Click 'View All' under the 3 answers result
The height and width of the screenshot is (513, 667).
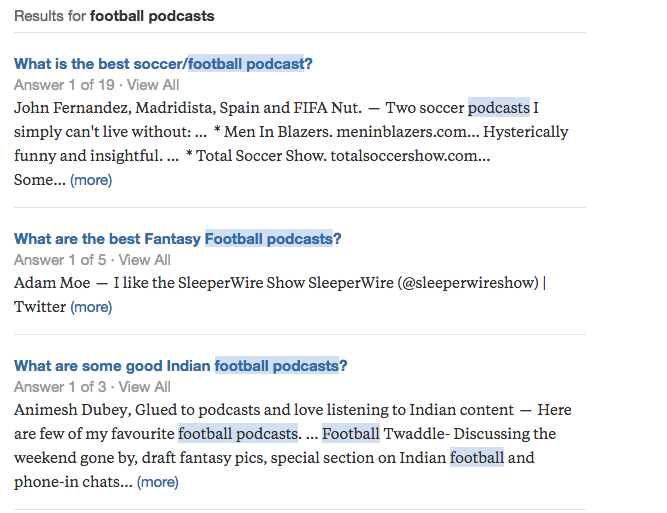145,387
